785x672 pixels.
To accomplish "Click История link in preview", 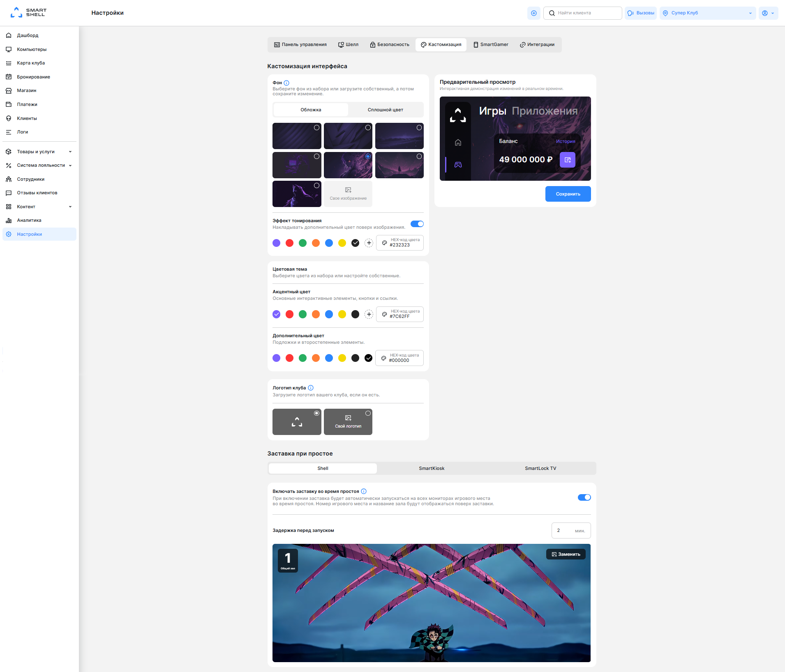I will (x=566, y=141).
